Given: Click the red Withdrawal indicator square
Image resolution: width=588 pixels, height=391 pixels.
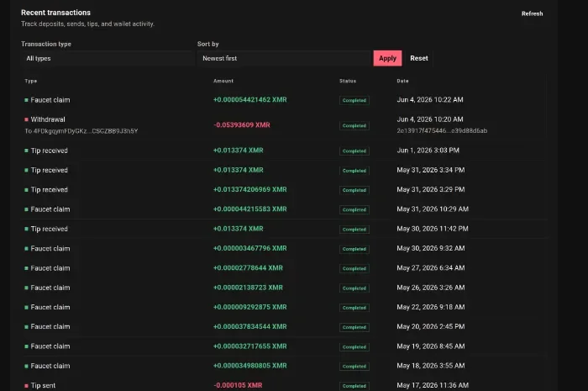Looking at the screenshot, I should (26, 119).
